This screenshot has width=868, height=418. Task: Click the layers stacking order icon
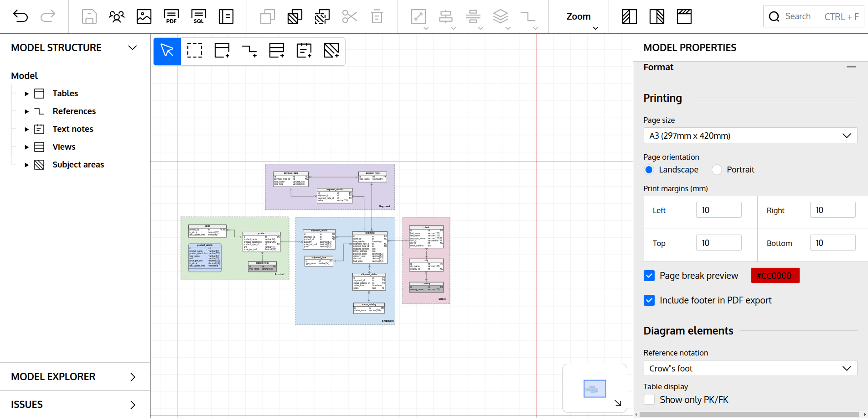501,16
